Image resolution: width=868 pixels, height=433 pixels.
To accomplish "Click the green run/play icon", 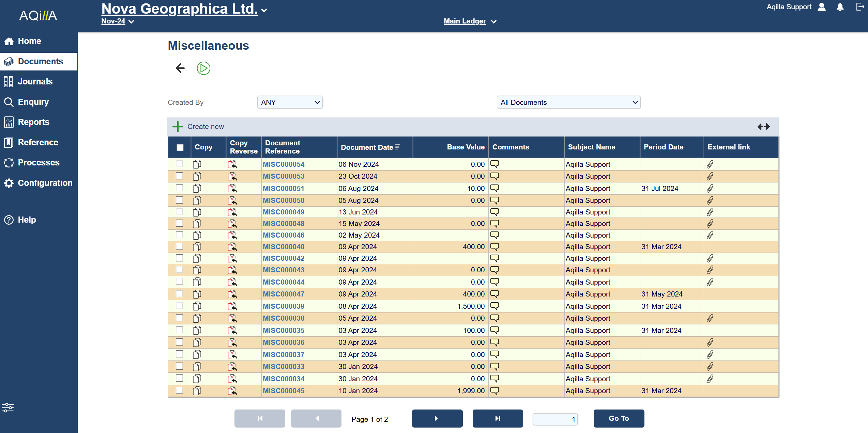I will tap(203, 68).
